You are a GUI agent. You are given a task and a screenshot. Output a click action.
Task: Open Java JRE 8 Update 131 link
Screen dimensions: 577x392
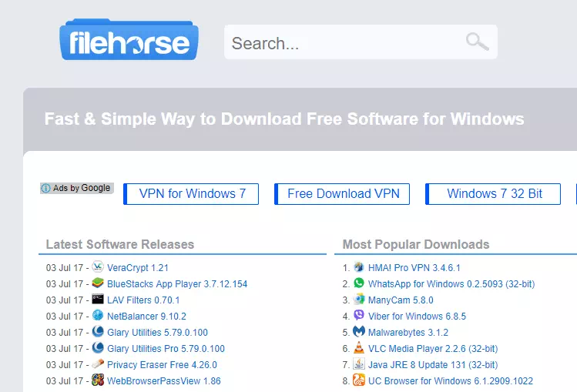pyautogui.click(x=433, y=365)
